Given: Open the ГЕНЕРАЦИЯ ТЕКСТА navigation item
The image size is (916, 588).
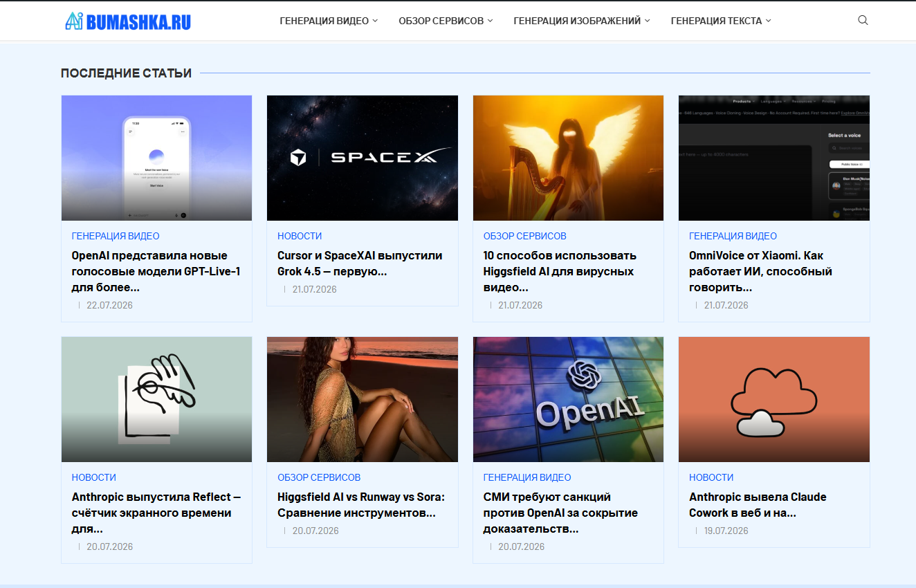Looking at the screenshot, I should click(716, 21).
